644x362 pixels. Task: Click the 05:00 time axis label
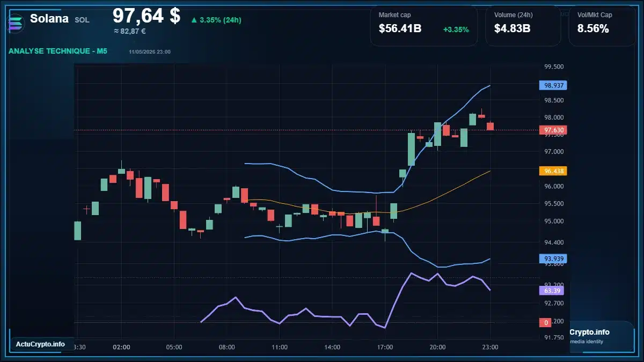point(174,347)
